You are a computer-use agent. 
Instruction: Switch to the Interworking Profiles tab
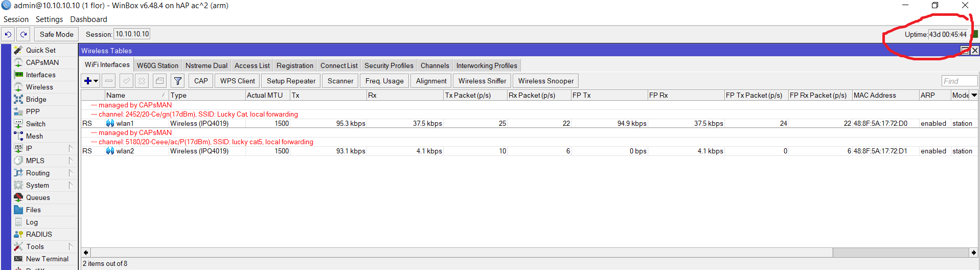pos(487,65)
